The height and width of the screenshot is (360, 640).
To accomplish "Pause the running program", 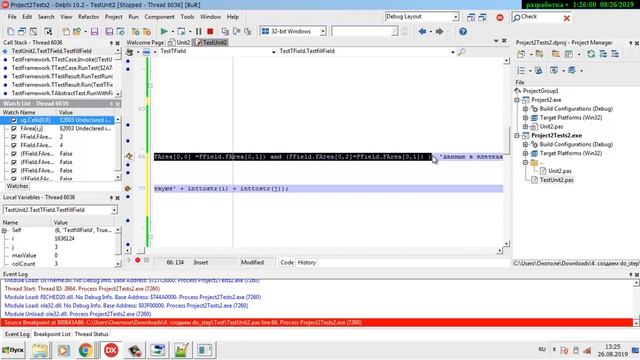I will (198, 31).
